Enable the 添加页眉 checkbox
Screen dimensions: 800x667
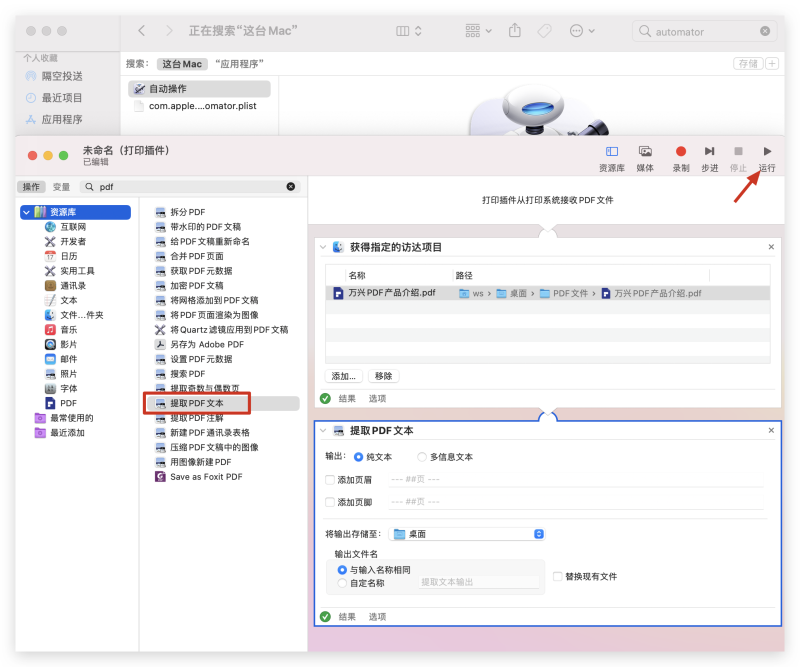pos(330,481)
